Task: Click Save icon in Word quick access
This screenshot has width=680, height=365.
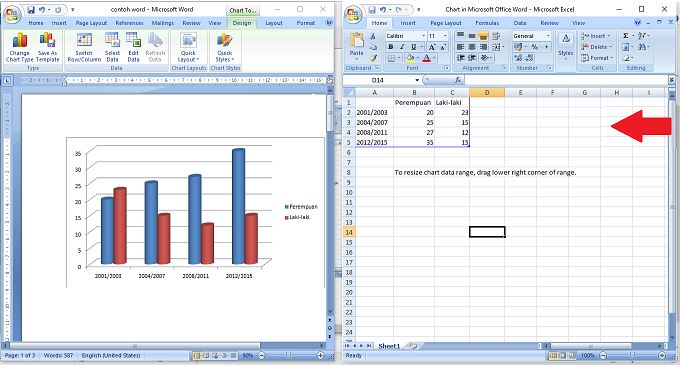Action: [31, 10]
